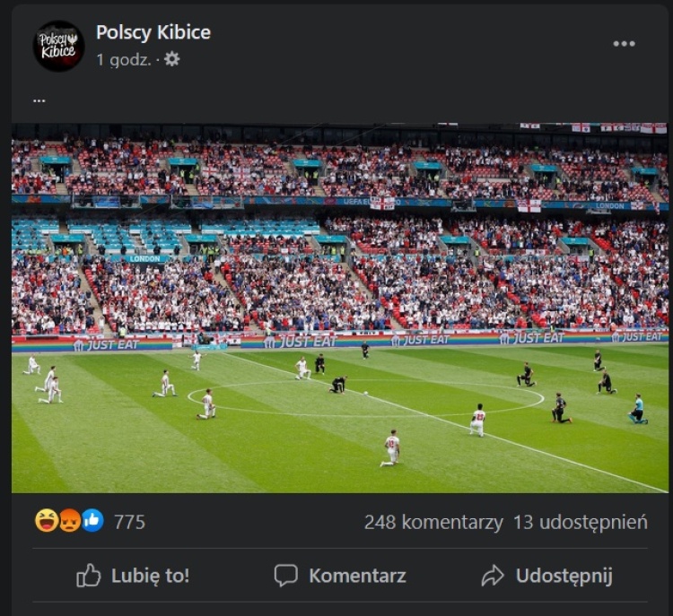Click the angry reaction emoji icon
This screenshot has width=673, height=616.
coord(69,521)
